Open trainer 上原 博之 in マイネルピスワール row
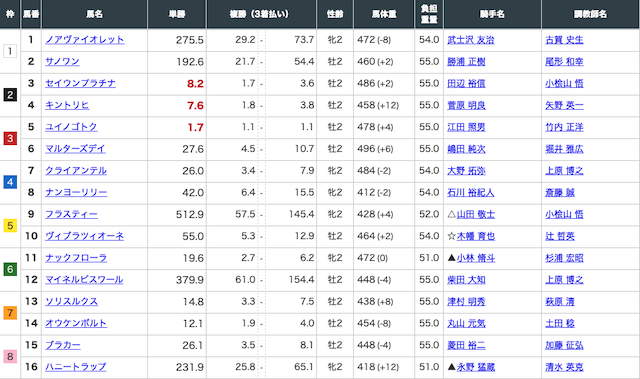 coord(564,279)
